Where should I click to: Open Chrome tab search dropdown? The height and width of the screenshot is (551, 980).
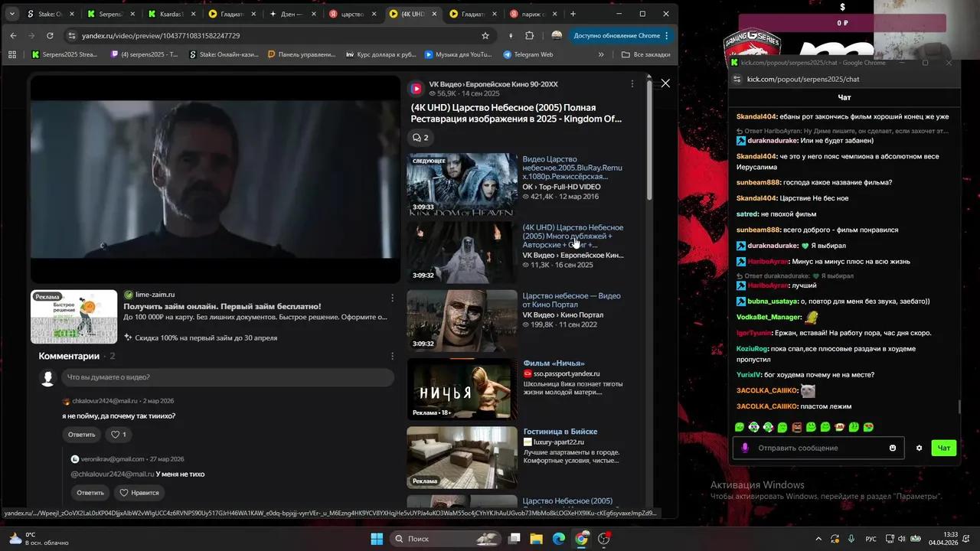[12, 14]
